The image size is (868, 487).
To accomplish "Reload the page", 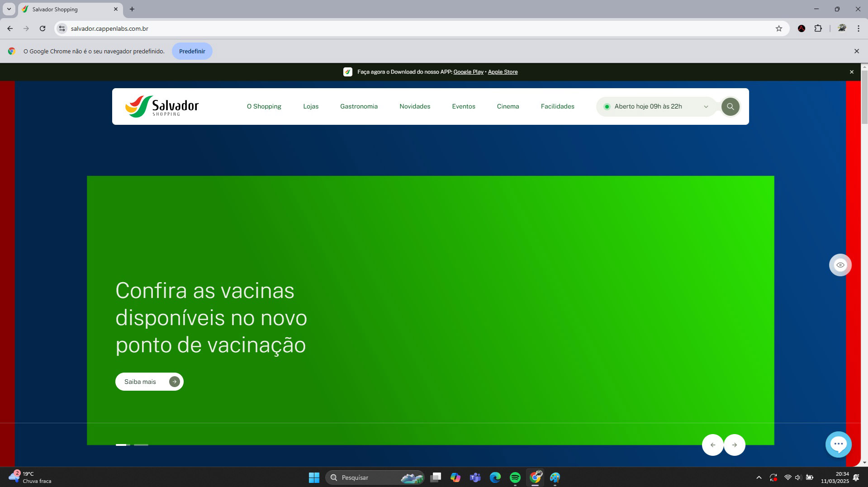I will click(x=43, y=28).
